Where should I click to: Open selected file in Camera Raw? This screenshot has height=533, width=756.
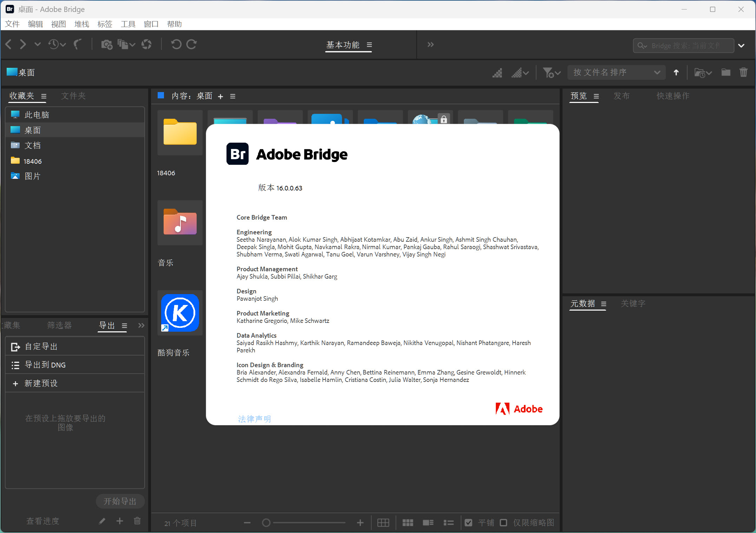[146, 44]
